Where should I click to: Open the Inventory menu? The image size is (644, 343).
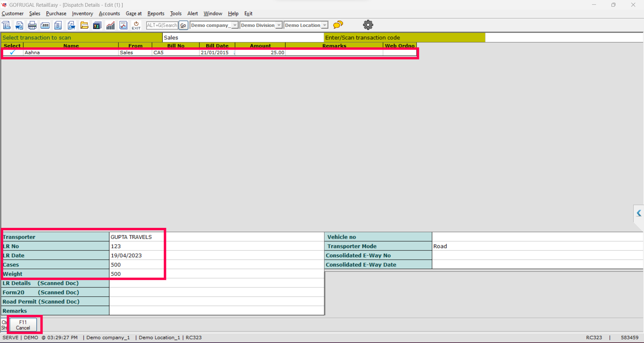click(x=83, y=13)
